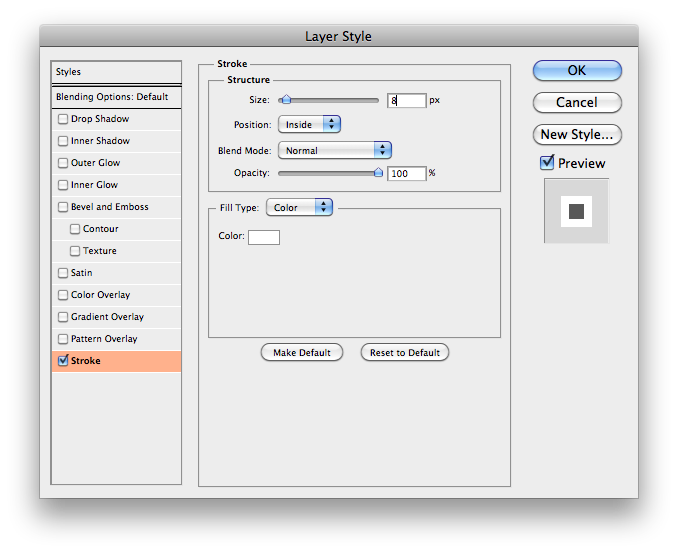Click the style preview thumbnail
Viewport: 678px width, 553px height.
point(576,211)
